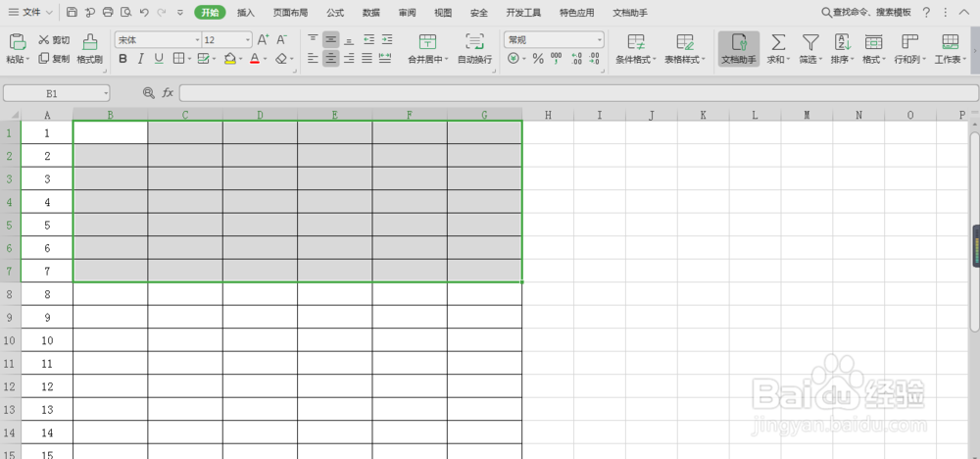Click the 查找命令、搜索模板 search box
Viewport: 980px width, 459px height.
coord(865,13)
